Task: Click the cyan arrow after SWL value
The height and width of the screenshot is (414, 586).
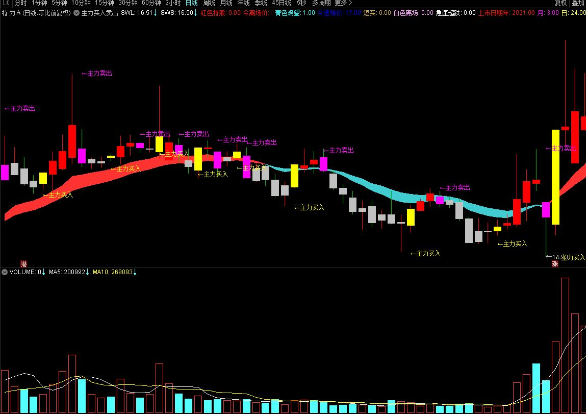Action: click(x=155, y=13)
